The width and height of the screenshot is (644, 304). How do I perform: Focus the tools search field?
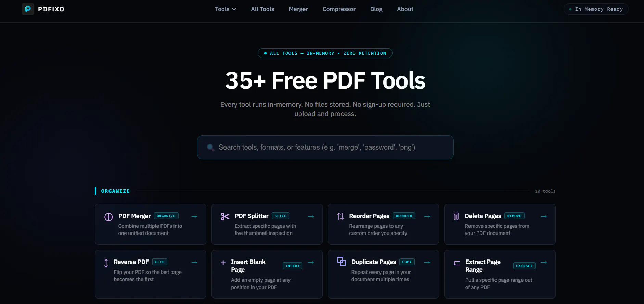[x=325, y=147]
